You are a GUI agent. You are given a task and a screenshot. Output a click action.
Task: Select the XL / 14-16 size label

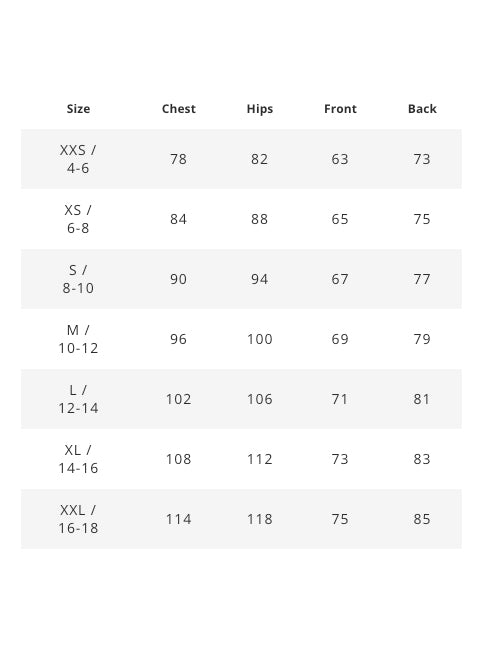click(x=78, y=459)
